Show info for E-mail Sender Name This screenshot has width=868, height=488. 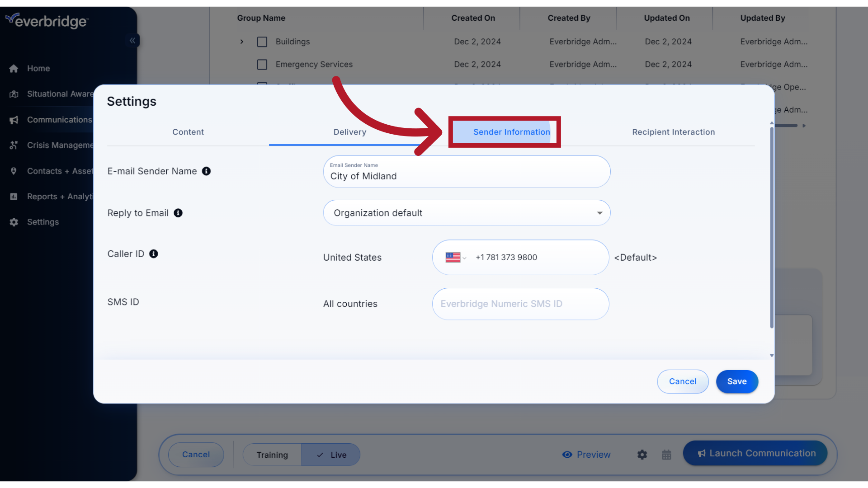(x=206, y=171)
